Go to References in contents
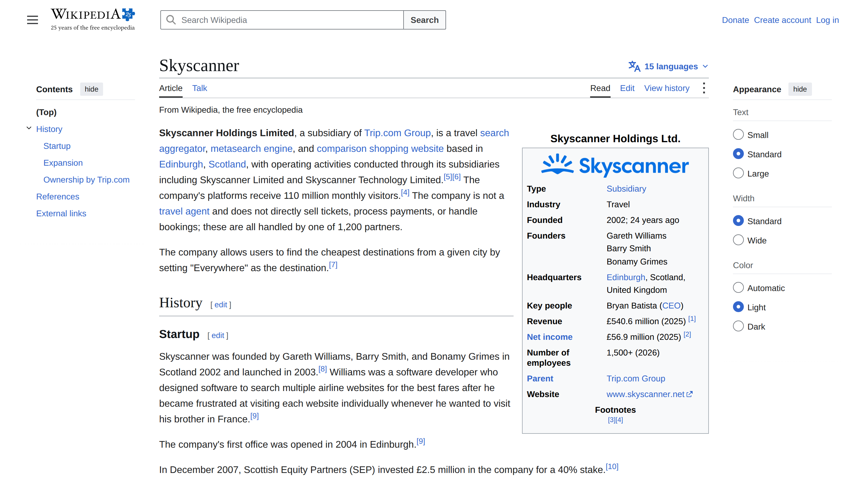Viewport: 868px width, 482px height. click(58, 196)
